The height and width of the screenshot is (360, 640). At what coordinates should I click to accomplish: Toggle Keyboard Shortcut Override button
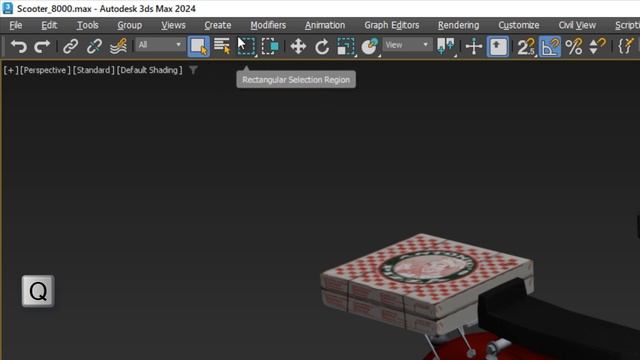tap(498, 46)
